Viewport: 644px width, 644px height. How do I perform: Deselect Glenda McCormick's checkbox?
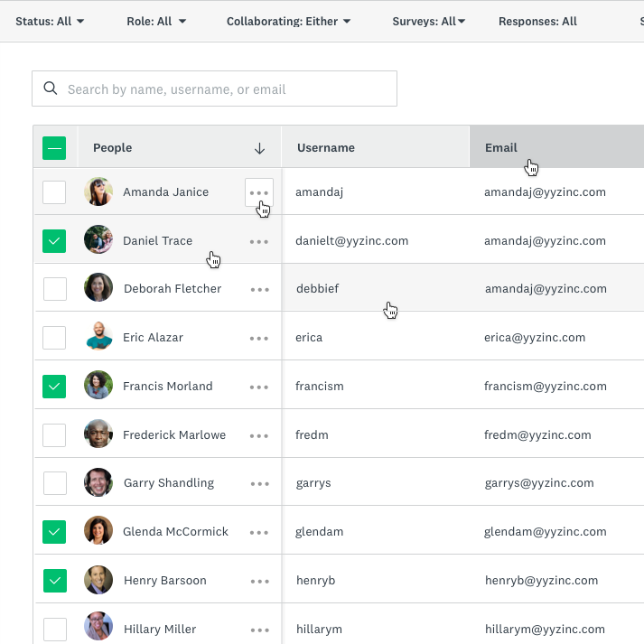pyautogui.click(x=54, y=532)
